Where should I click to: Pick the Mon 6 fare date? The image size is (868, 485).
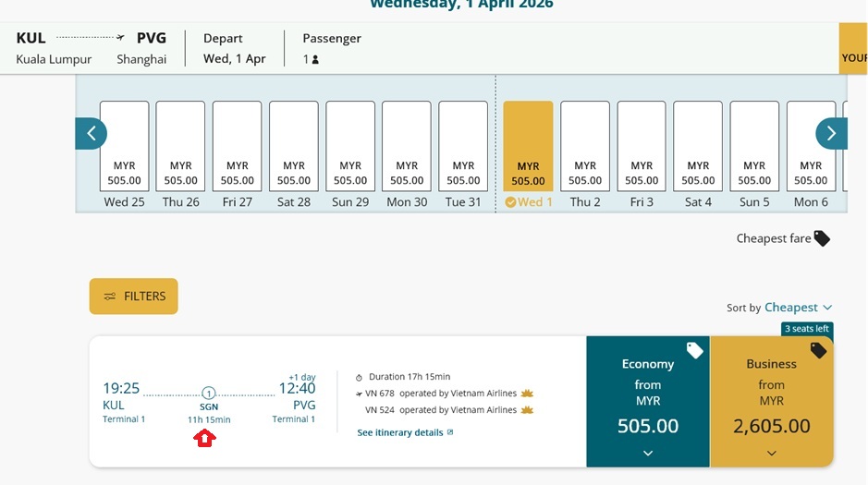point(811,155)
